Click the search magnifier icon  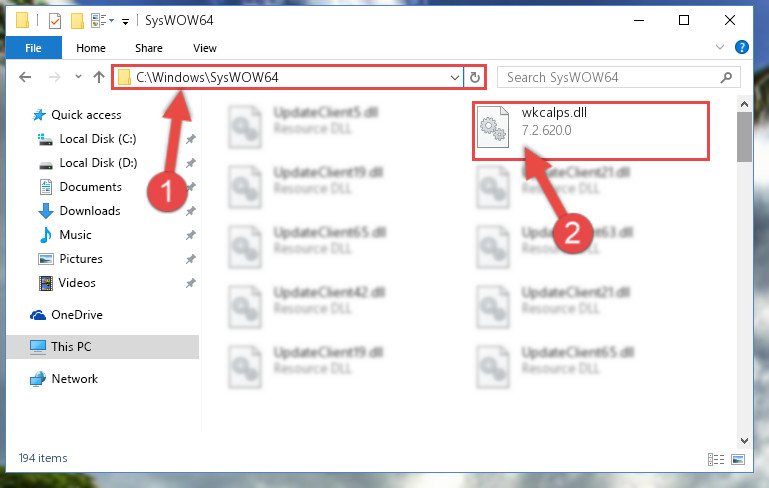(726, 77)
